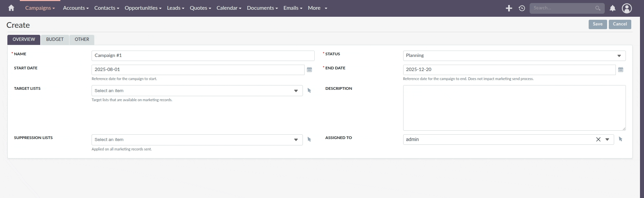Image resolution: width=644 pixels, height=198 pixels.
Task: Clear the admin Assigned To value
Action: (598, 139)
